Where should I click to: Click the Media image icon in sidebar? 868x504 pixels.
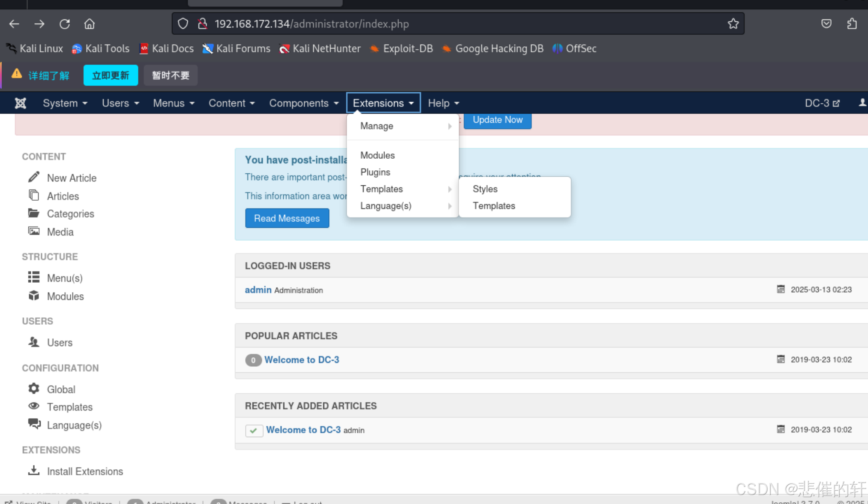pos(33,231)
